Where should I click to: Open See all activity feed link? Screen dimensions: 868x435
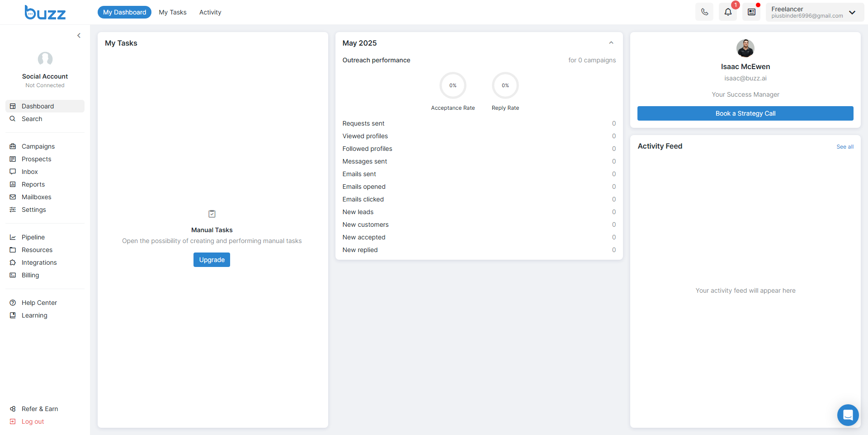coord(844,147)
